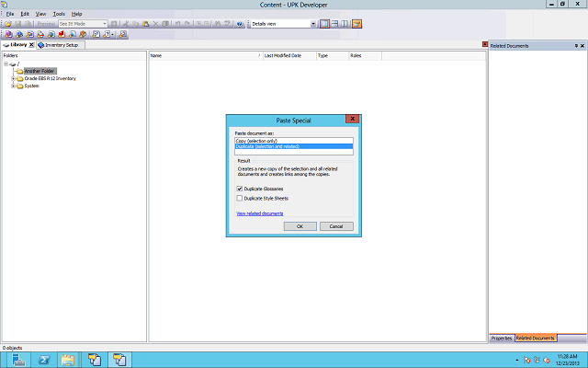Open the File menu
This screenshot has width=588, height=368.
coord(10,14)
